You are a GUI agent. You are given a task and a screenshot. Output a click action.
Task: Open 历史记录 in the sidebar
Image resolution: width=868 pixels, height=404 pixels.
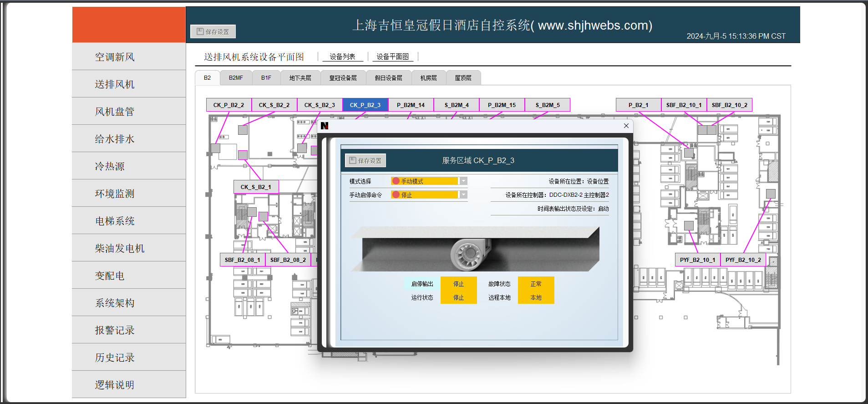pos(129,358)
